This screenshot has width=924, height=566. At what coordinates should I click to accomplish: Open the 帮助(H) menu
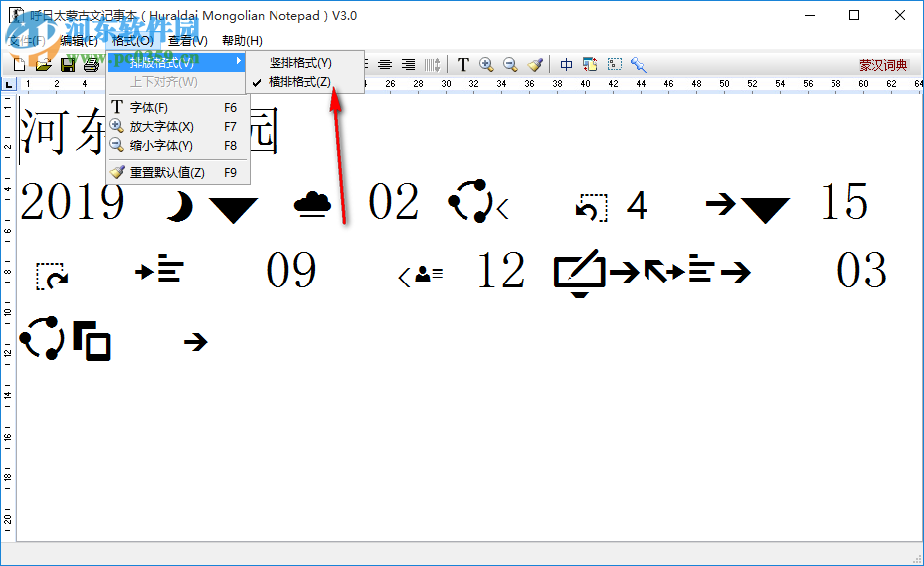242,40
